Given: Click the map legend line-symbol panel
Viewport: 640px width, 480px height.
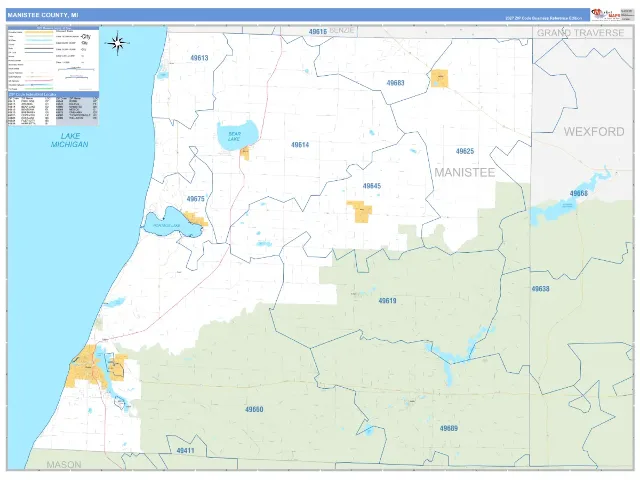Looking at the screenshot, I should [x=53, y=59].
